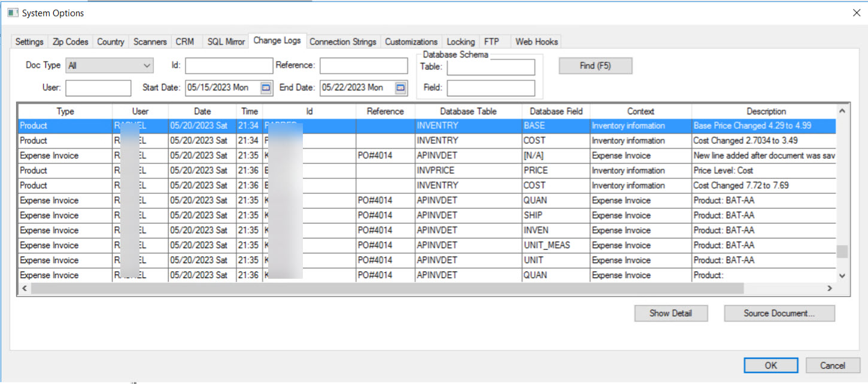Open the Source Document dialog

tap(779, 313)
